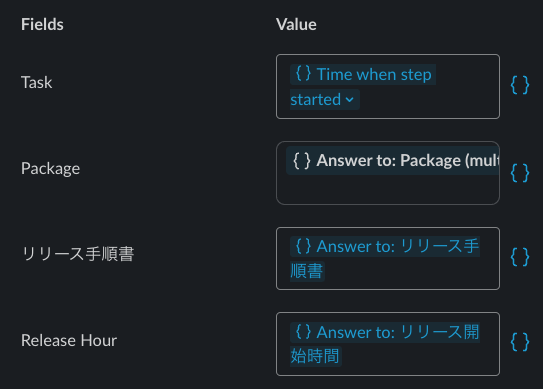Image resolution: width=543 pixels, height=389 pixels.
Task: Click empty space in Release Hour value box
Action: (419, 357)
